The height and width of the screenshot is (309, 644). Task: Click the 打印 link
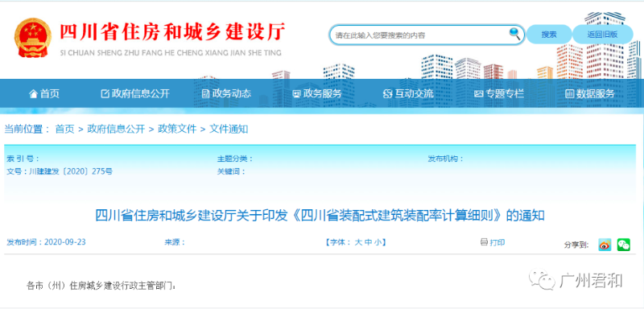(497, 242)
